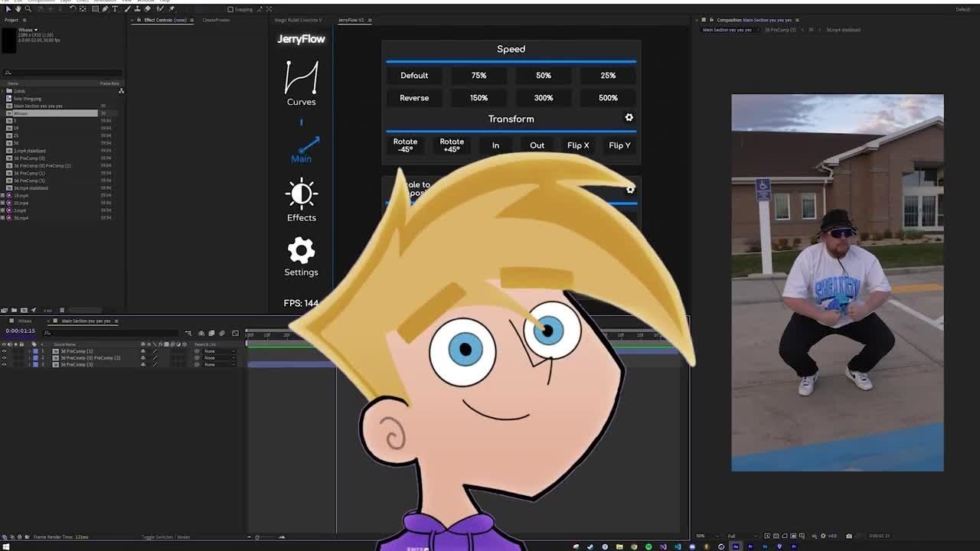The image size is (980, 551).
Task: Click the Transform section gear icon
Action: (629, 118)
